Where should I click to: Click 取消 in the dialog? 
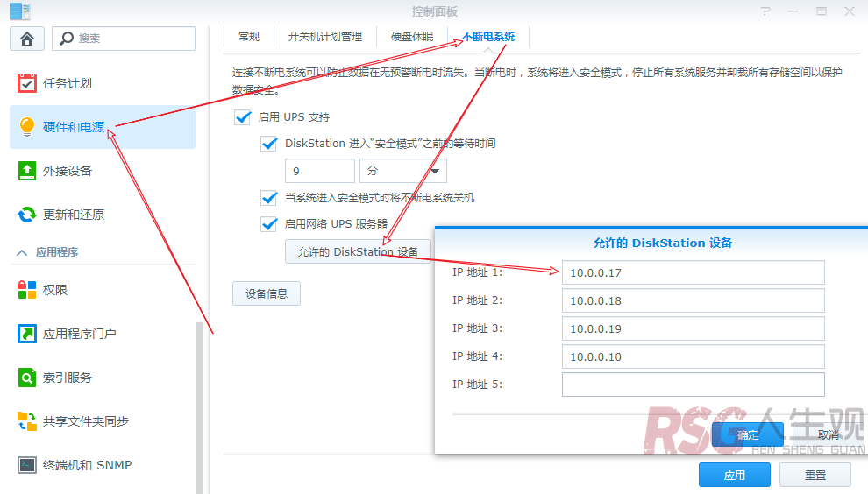tap(829, 434)
